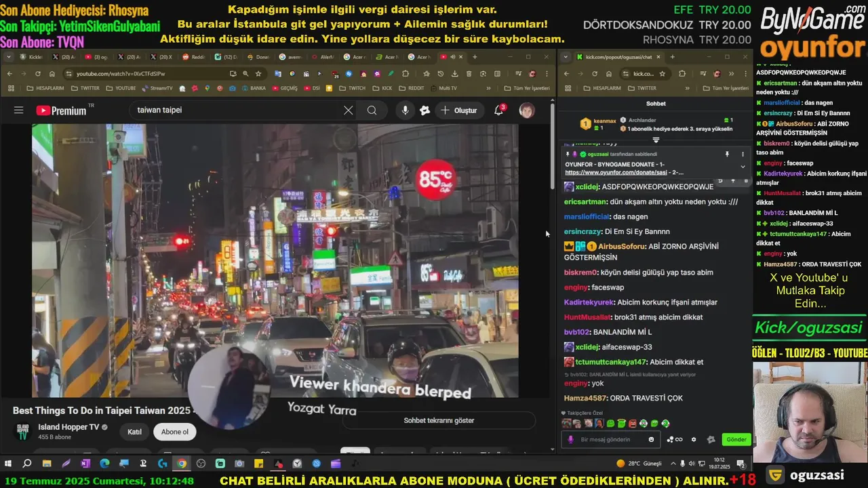Screen dimensions: 868x488
Task: Open the Kick chat settings gear
Action: coord(693,439)
